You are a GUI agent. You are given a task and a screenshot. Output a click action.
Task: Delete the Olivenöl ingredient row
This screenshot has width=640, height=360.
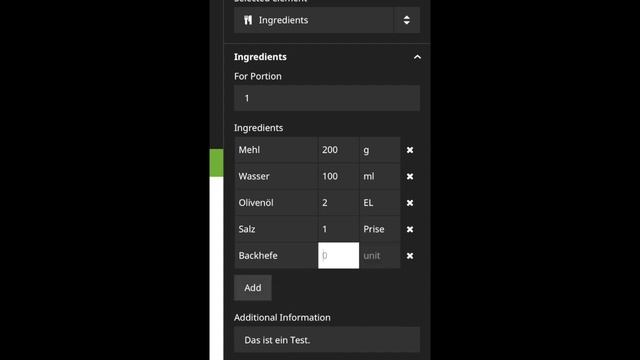pyautogui.click(x=410, y=203)
